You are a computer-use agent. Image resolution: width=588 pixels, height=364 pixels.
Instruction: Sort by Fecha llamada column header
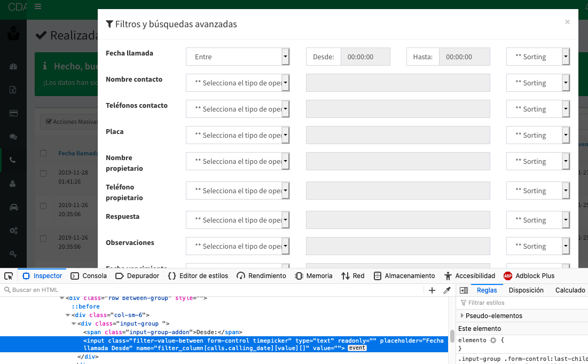[x=79, y=153]
